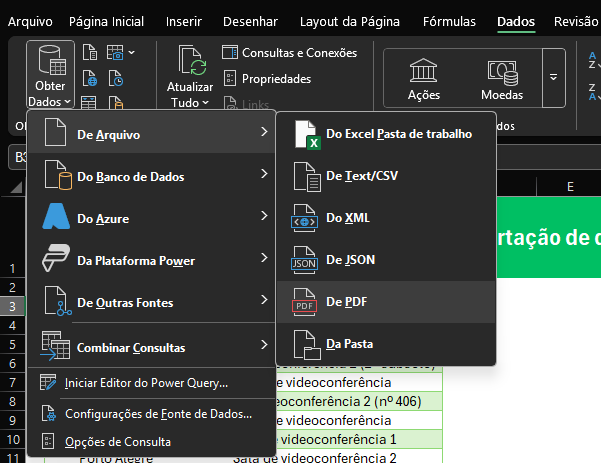Launch Iniciar Editor do Power Query
Viewport: 601px width, 463px height.
(152, 383)
